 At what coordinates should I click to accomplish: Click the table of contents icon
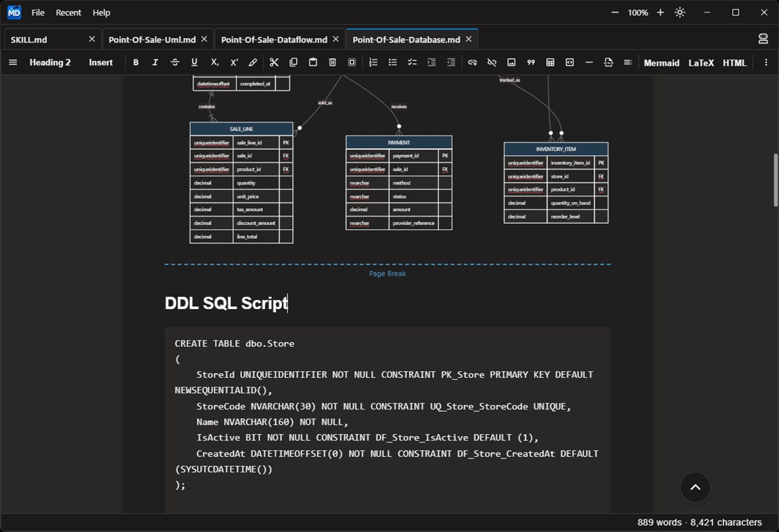click(x=628, y=63)
